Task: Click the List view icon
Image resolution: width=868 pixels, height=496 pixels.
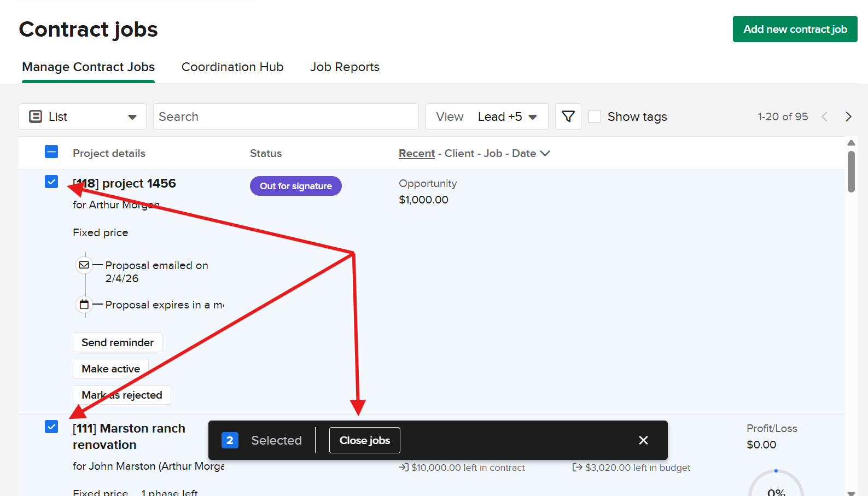Action: [x=36, y=116]
